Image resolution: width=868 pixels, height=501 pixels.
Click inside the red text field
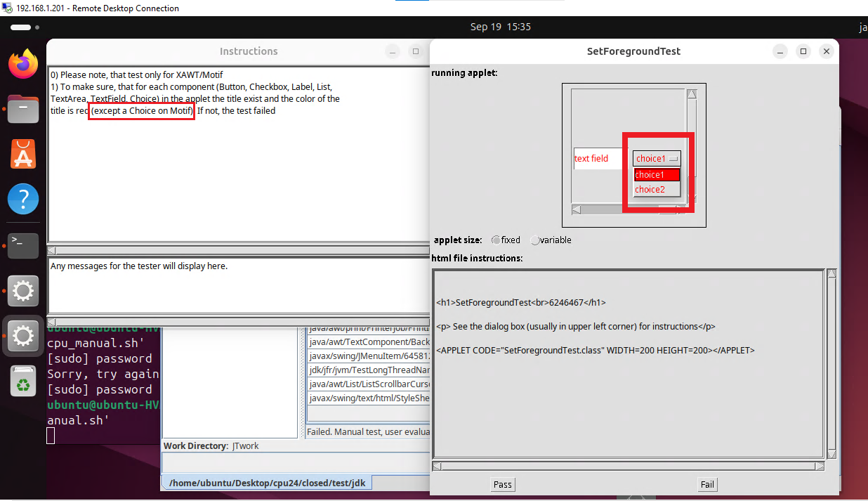pyautogui.click(x=598, y=159)
